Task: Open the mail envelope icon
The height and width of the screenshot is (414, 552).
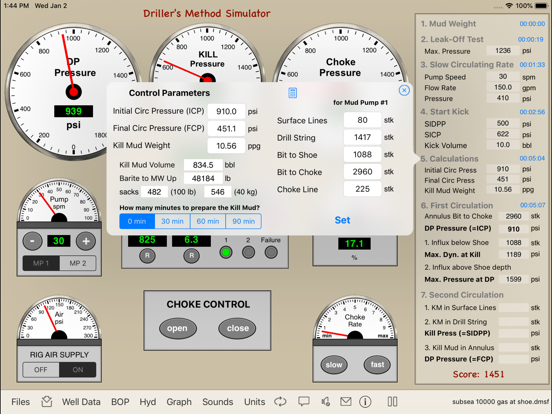Action: pos(346,401)
